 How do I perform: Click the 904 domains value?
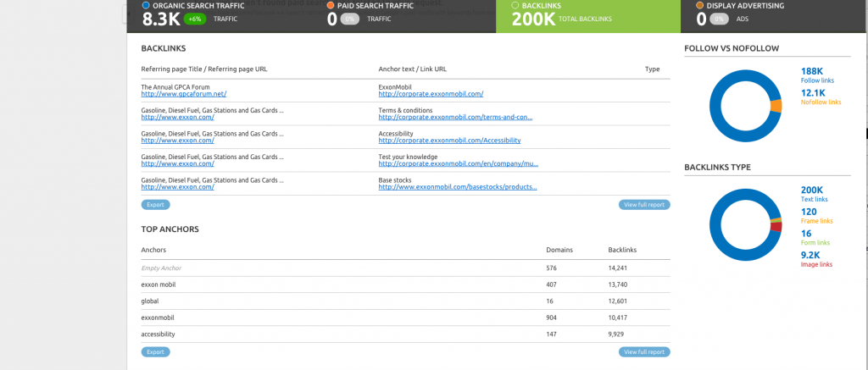pos(551,318)
